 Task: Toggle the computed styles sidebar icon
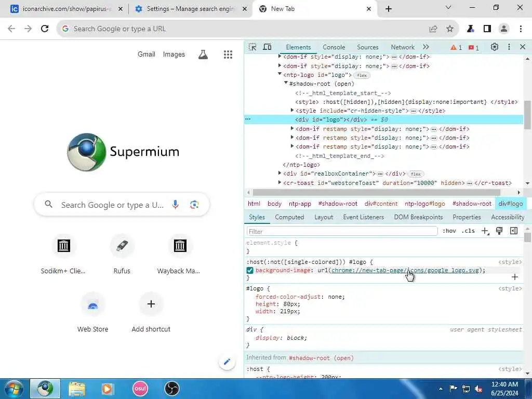pyautogui.click(x=514, y=231)
